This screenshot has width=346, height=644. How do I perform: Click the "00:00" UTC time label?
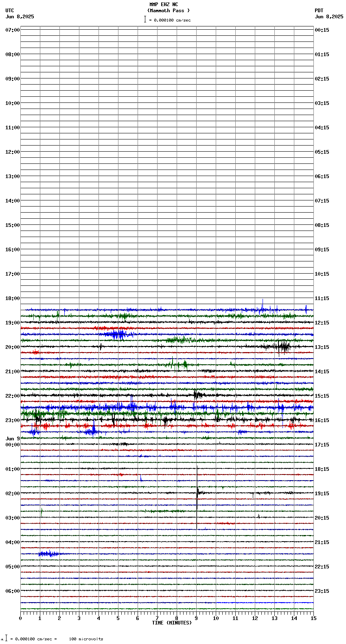click(13, 445)
